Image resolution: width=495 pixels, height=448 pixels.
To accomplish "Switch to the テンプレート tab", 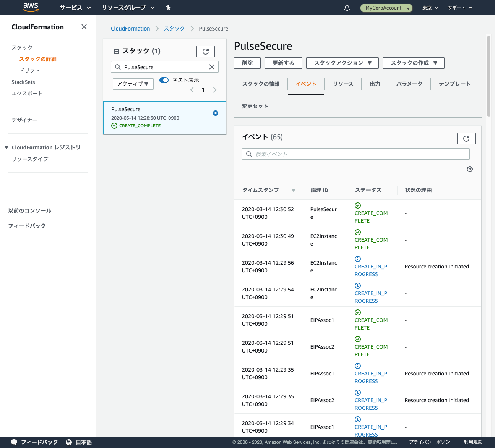I will coord(454,84).
